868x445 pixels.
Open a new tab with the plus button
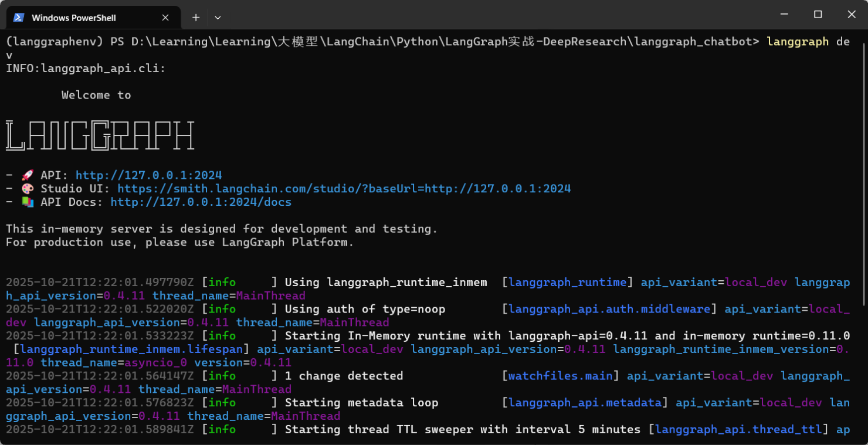(195, 17)
